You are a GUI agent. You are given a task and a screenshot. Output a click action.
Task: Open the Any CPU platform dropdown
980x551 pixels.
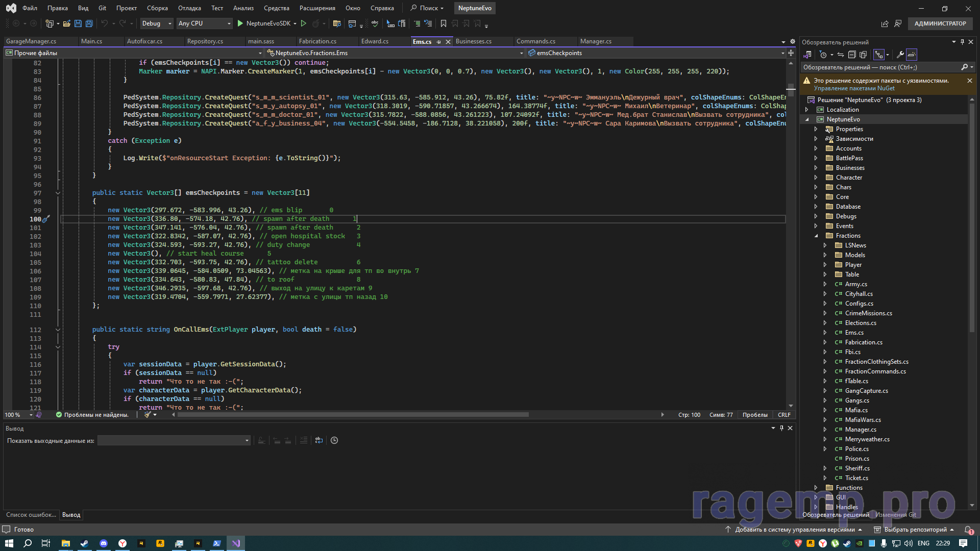[204, 23]
